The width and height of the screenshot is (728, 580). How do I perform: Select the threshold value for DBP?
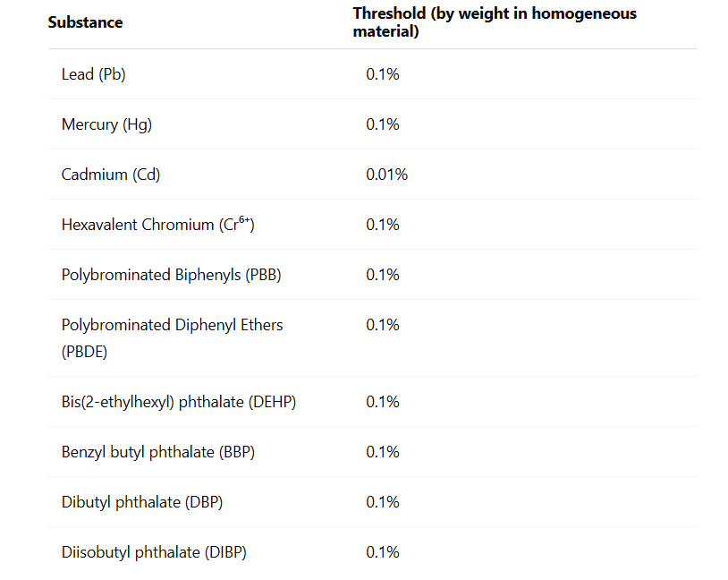tap(383, 502)
